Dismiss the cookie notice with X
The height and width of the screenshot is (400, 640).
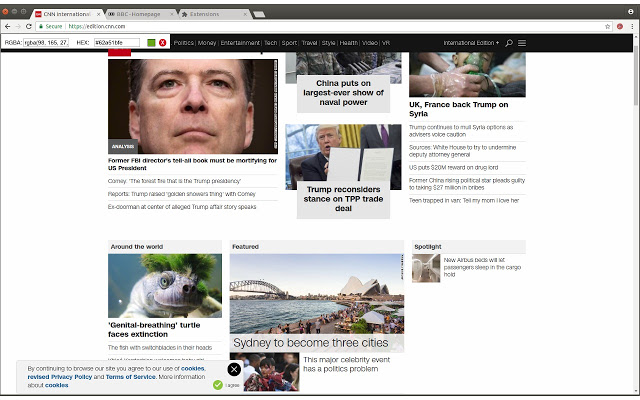pyautogui.click(x=234, y=369)
